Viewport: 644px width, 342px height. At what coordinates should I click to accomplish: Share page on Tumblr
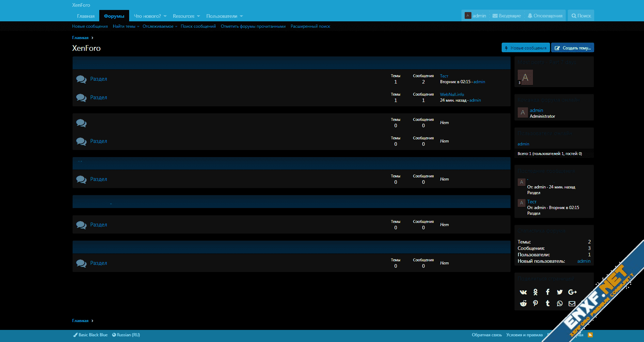coord(548,304)
